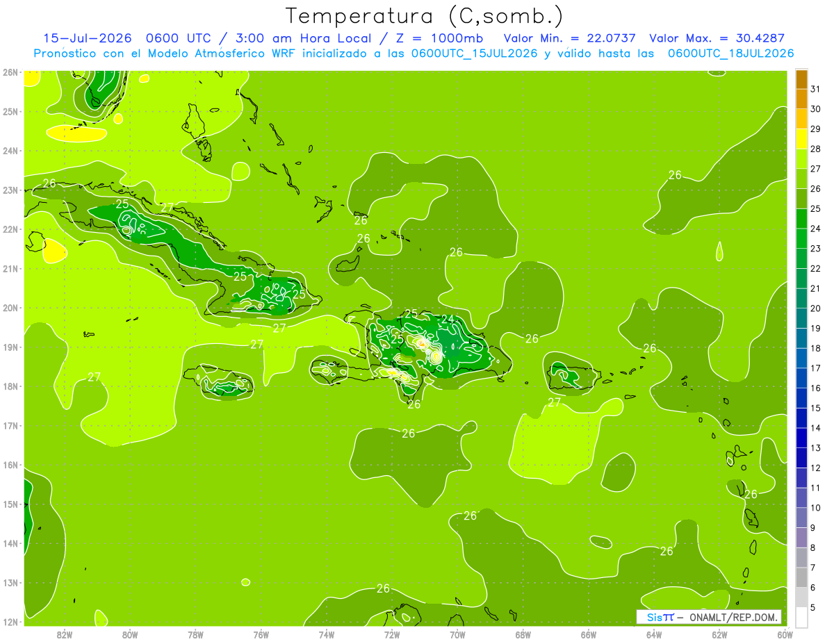
Task: Click the color bar value label 16
Action: [815, 388]
